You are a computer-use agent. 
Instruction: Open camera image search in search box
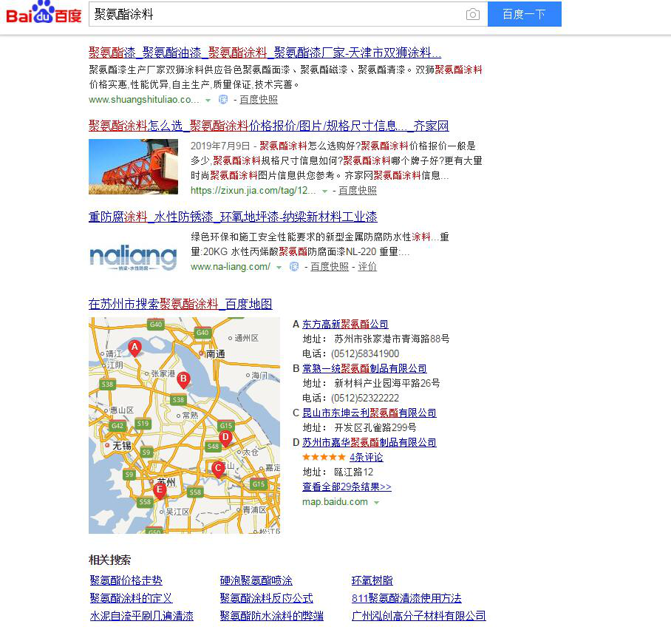472,14
